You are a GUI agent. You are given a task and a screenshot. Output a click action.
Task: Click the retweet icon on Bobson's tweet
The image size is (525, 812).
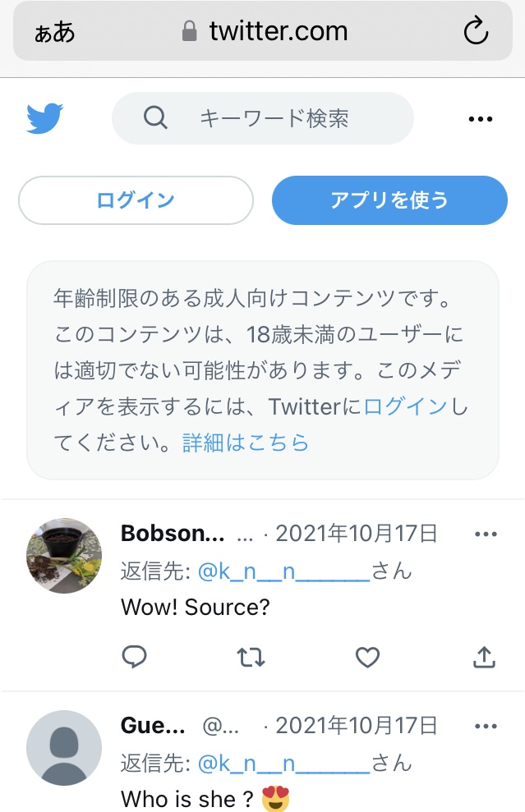click(251, 657)
